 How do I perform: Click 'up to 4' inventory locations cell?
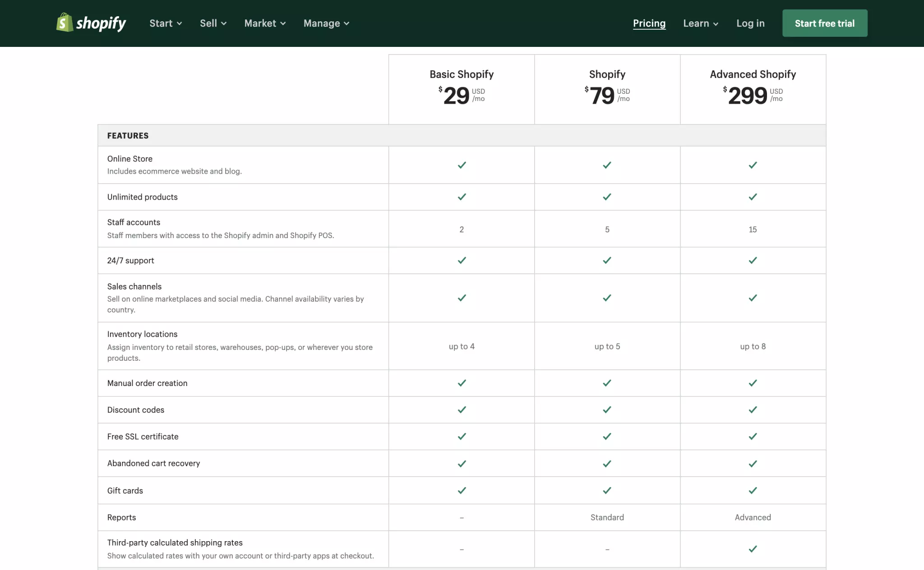pyautogui.click(x=462, y=346)
